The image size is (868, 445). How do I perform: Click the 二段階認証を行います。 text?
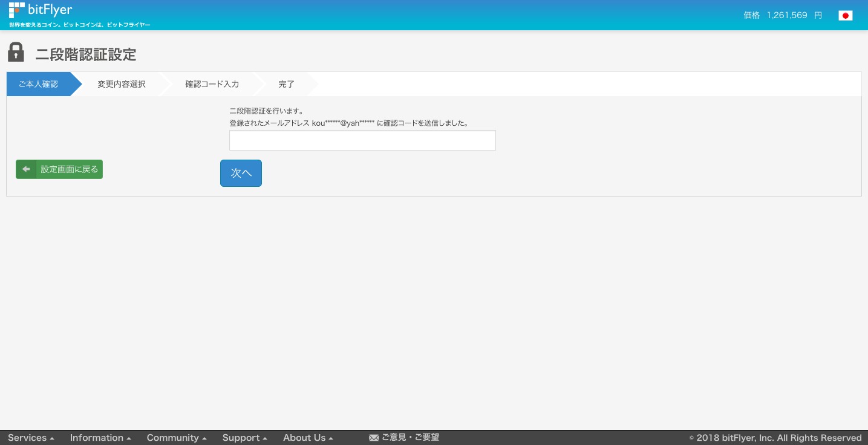[266, 111]
